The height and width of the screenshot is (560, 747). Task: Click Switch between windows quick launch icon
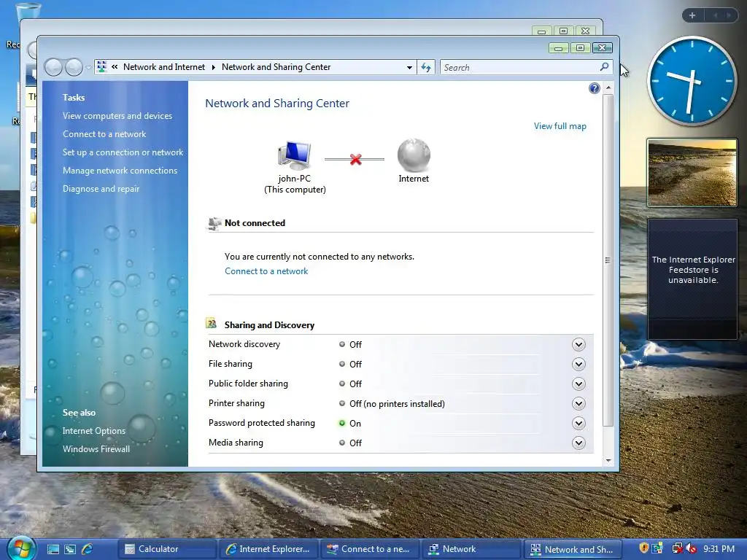coord(70,549)
